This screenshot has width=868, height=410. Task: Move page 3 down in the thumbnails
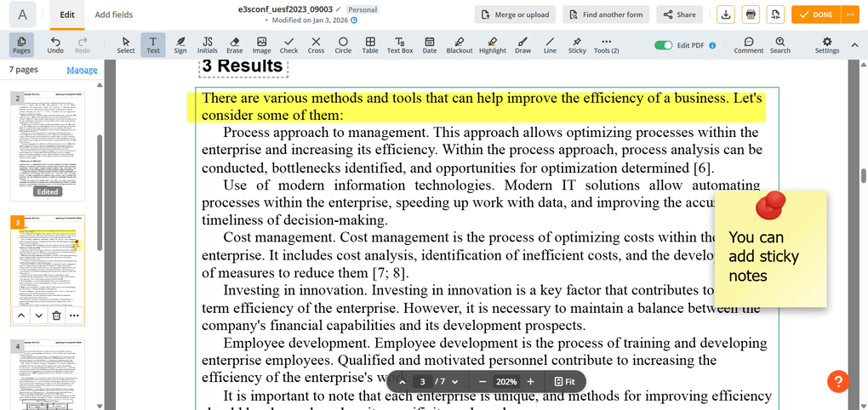(x=38, y=316)
